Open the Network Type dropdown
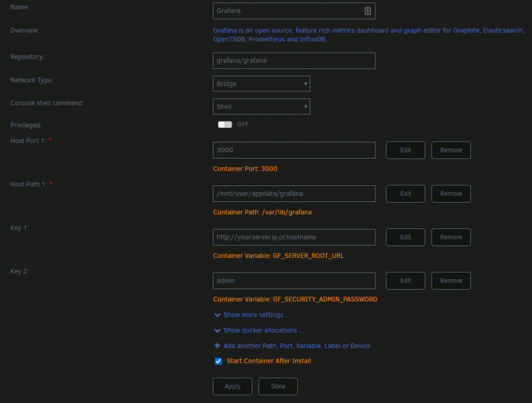 261,83
